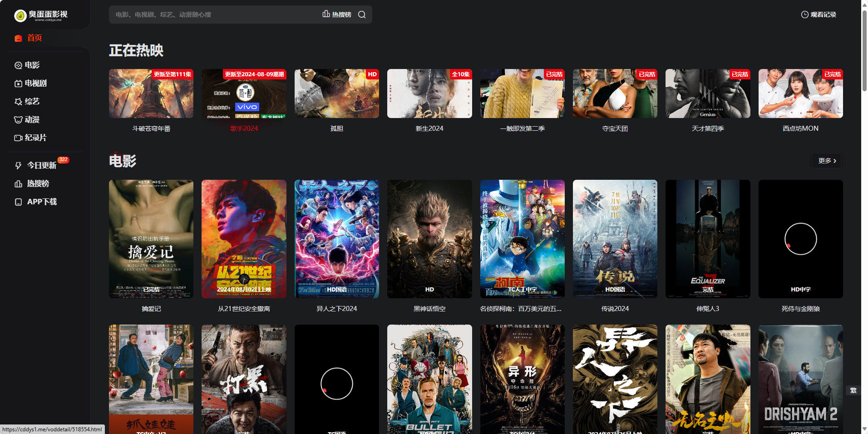Open 从21世纪安全撤离 movie poster

(244, 239)
